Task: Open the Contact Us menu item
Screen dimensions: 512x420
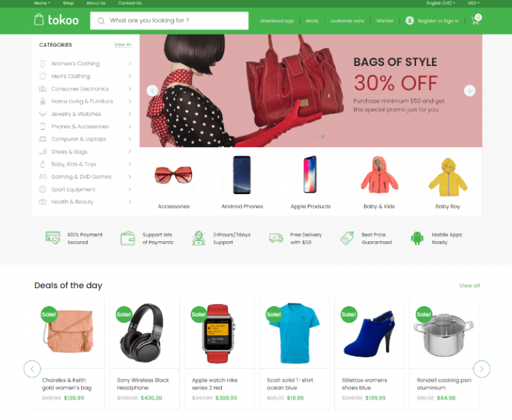Action: 129,3
